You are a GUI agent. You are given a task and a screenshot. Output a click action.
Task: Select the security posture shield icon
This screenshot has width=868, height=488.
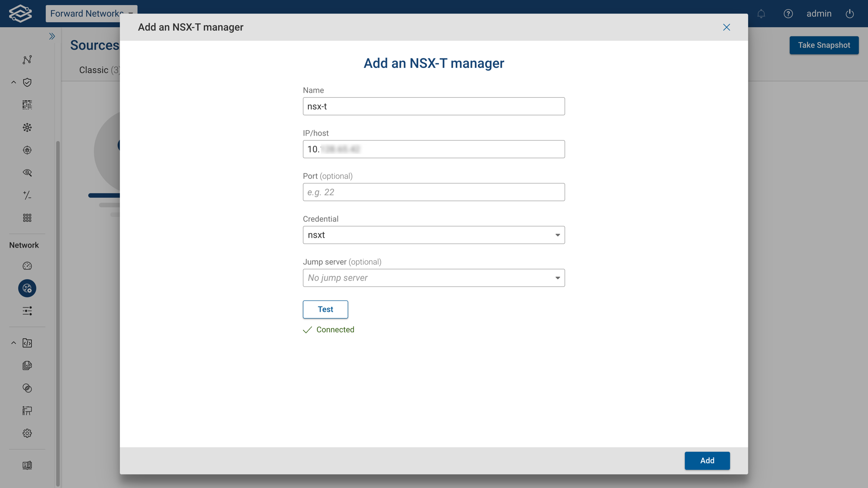coord(27,82)
